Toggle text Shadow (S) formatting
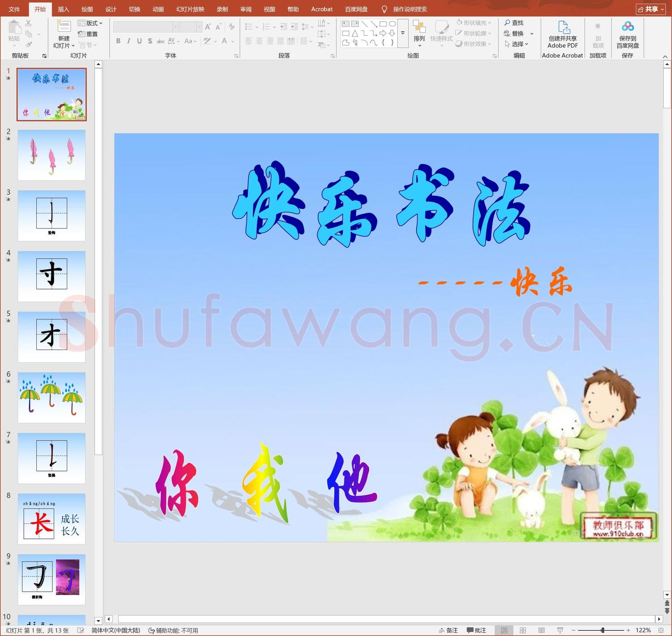This screenshot has width=672, height=636. (x=150, y=41)
